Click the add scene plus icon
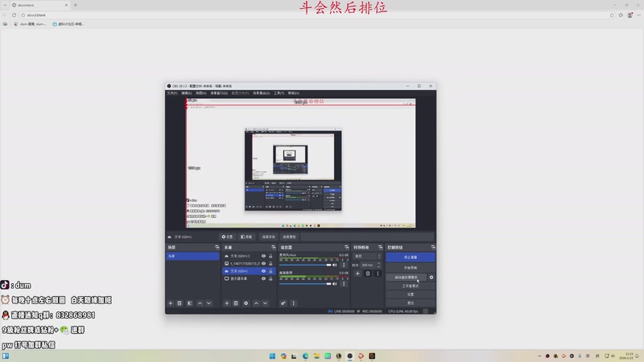 point(170,303)
